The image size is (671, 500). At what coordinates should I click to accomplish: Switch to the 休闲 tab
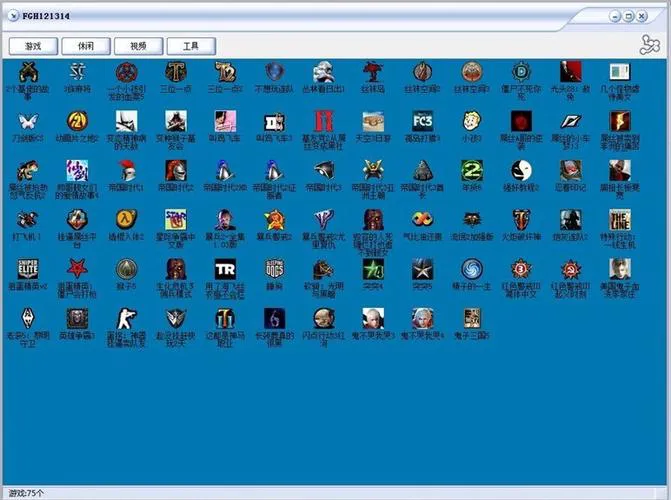86,46
